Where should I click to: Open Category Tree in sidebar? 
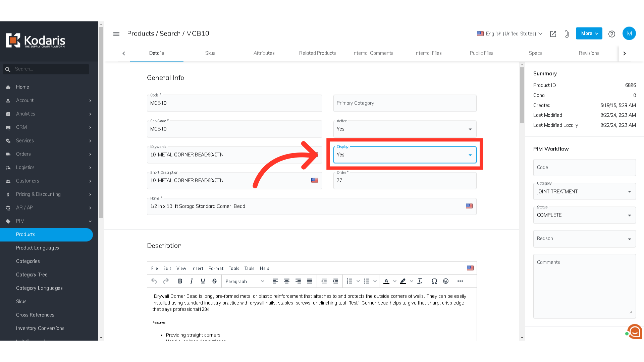(32, 275)
